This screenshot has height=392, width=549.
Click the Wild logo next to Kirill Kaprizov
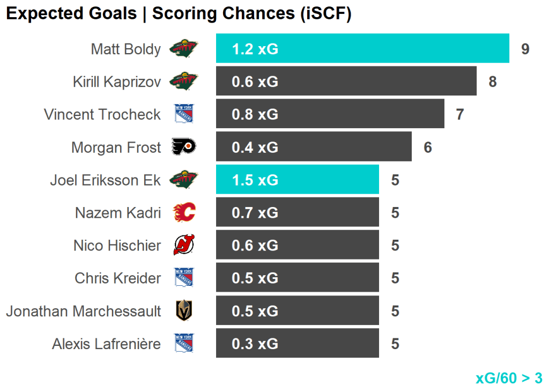(183, 82)
